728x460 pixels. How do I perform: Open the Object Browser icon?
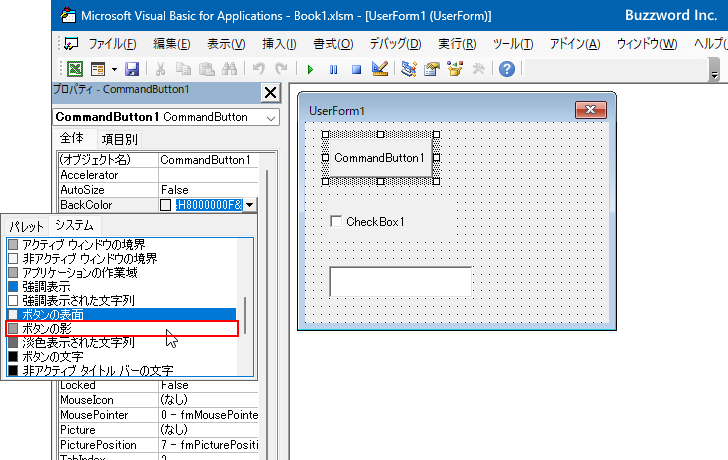click(455, 69)
